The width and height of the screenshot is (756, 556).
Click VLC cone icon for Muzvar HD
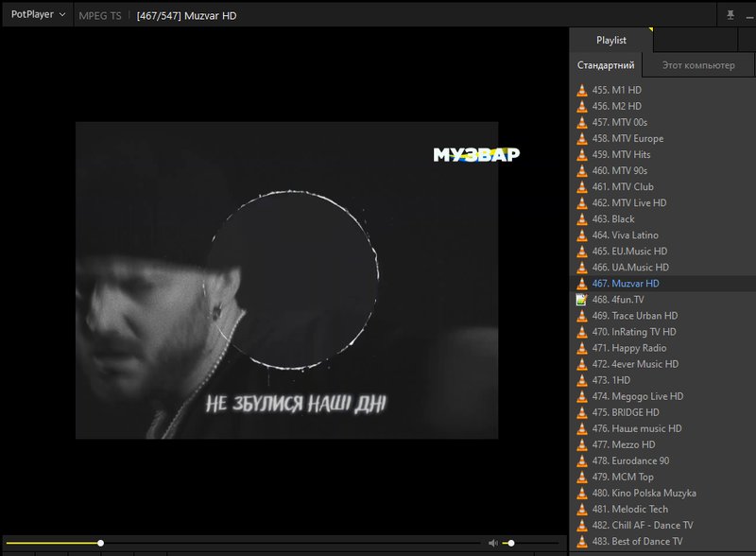click(582, 284)
